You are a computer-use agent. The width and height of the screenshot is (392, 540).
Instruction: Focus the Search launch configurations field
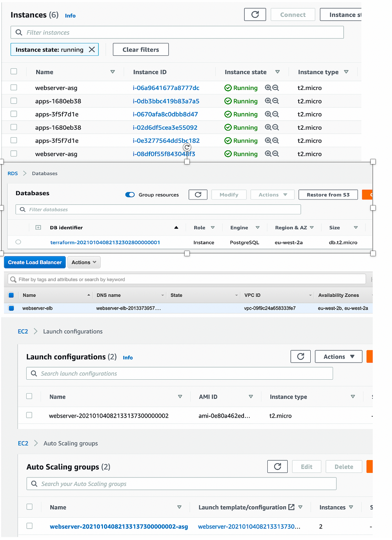pyautogui.click(x=179, y=373)
